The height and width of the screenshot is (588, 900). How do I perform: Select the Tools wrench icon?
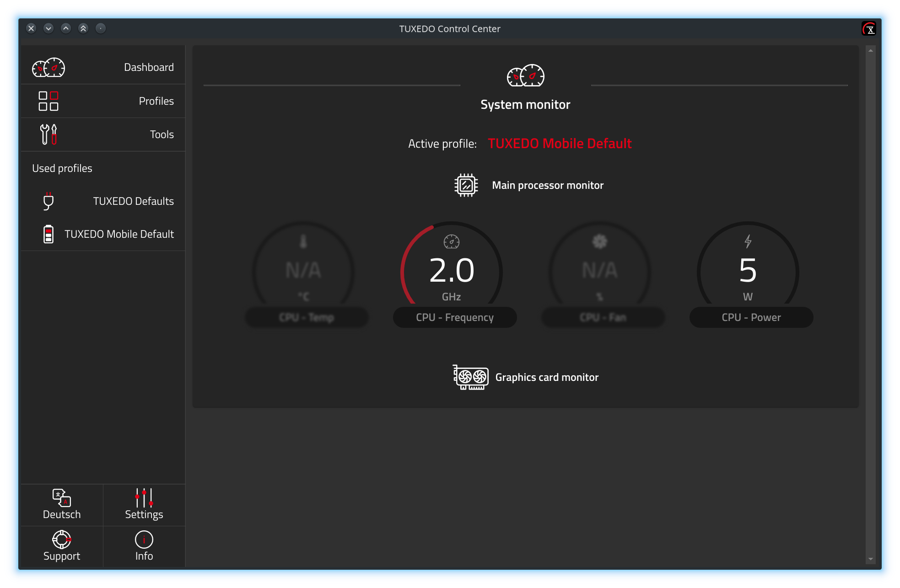pos(49,134)
